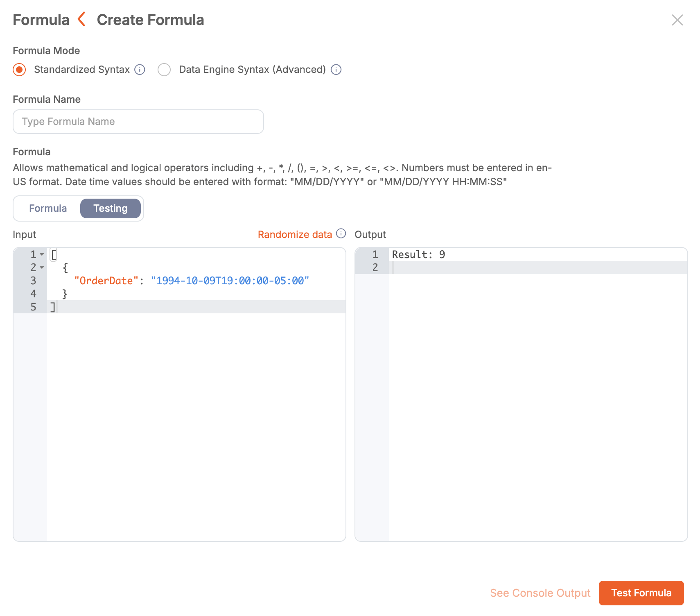Select Standardized Syntax radio button
This screenshot has width=700, height=616.
pyautogui.click(x=19, y=70)
